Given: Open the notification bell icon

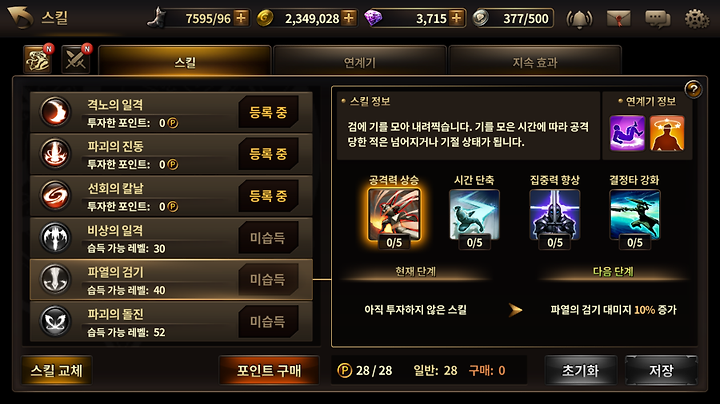Looking at the screenshot, I should [579, 19].
